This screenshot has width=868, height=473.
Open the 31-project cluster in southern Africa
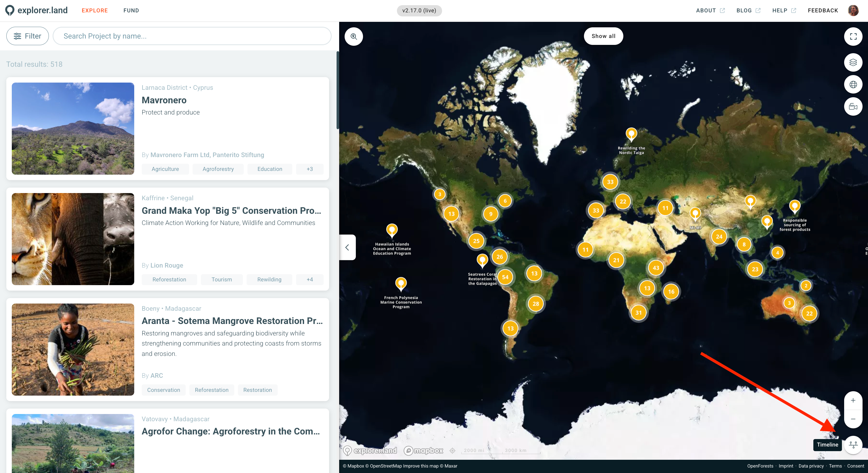tap(639, 312)
